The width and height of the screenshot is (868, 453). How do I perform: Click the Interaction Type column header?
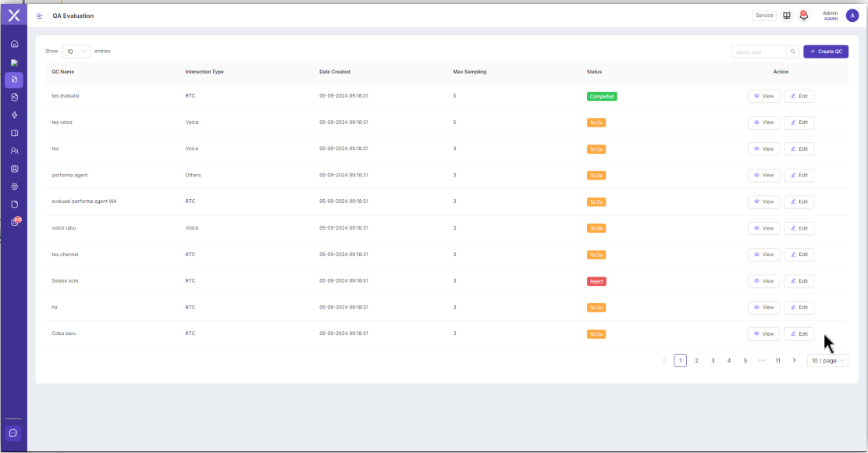click(x=205, y=72)
